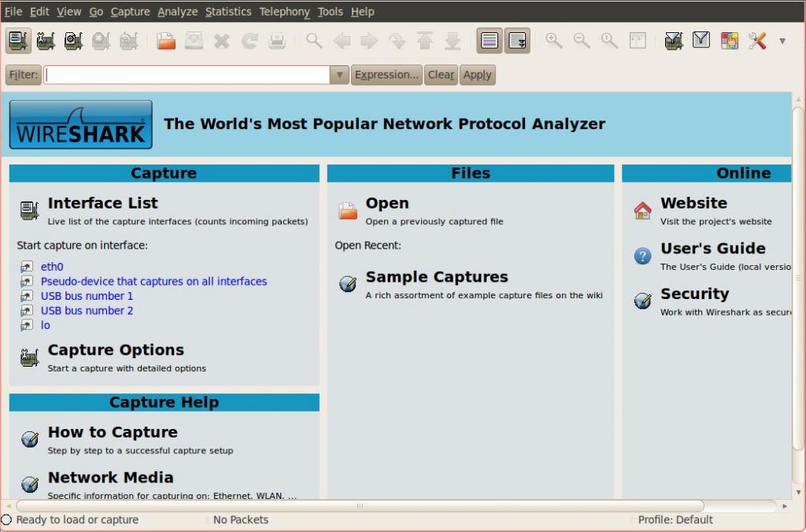The height and width of the screenshot is (532, 806).
Task: Start capture on lo loopback interface
Action: pyautogui.click(x=45, y=325)
